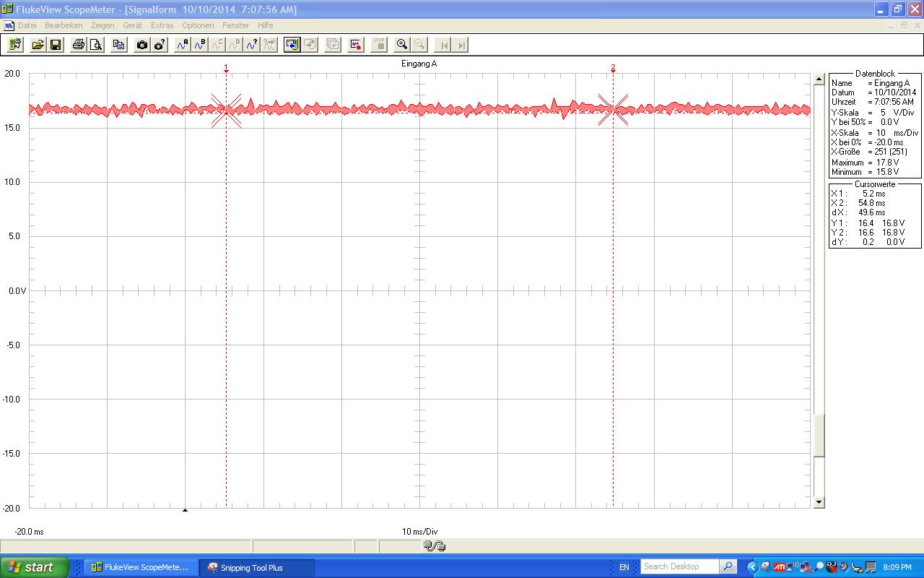This screenshot has width=924, height=578.
Task: Switch to Snipping Tool Plus in the taskbar
Action: click(256, 568)
